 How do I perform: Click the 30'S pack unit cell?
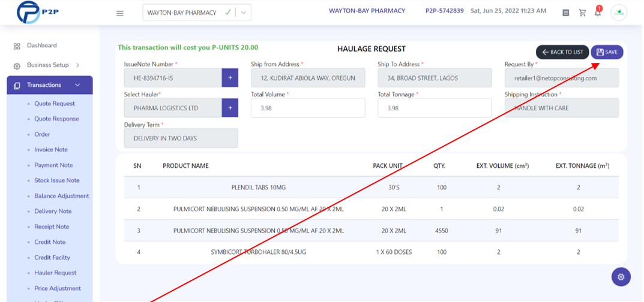pyautogui.click(x=394, y=188)
